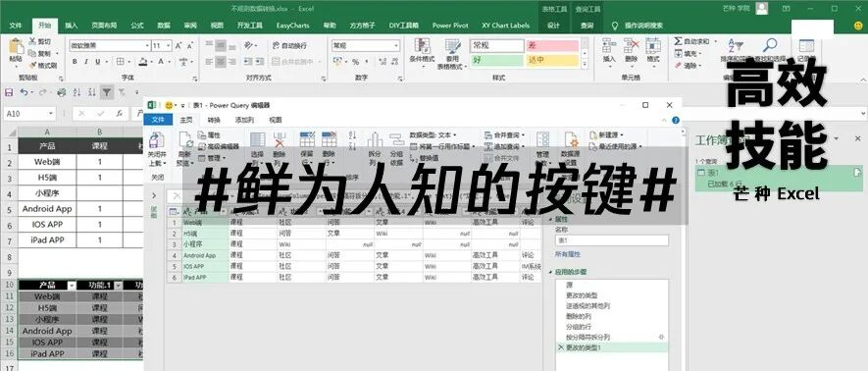The width and height of the screenshot is (868, 371).
Task: Open AutoSum (自动求和) dropdown arrow
Action: (715, 41)
